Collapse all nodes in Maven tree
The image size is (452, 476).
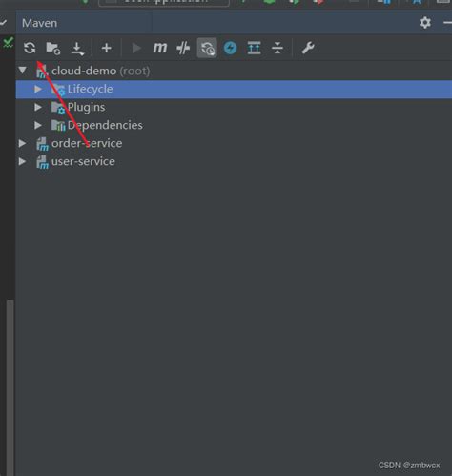coord(277,48)
